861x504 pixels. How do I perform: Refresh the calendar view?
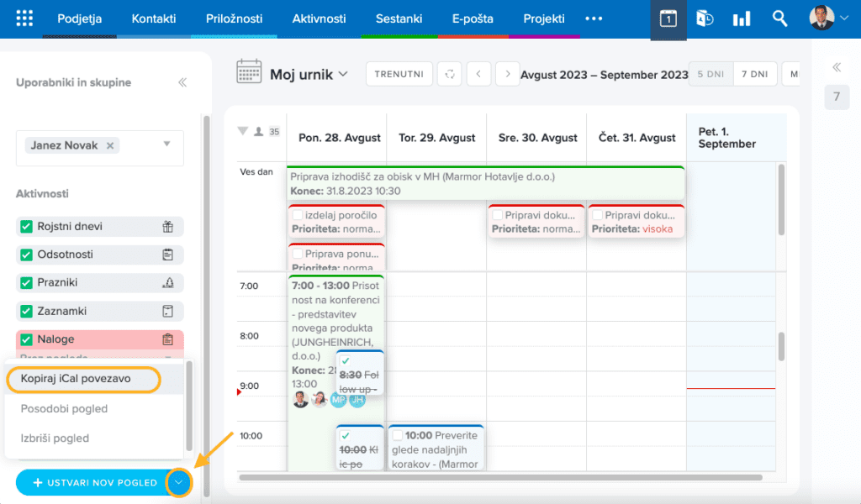(x=449, y=74)
